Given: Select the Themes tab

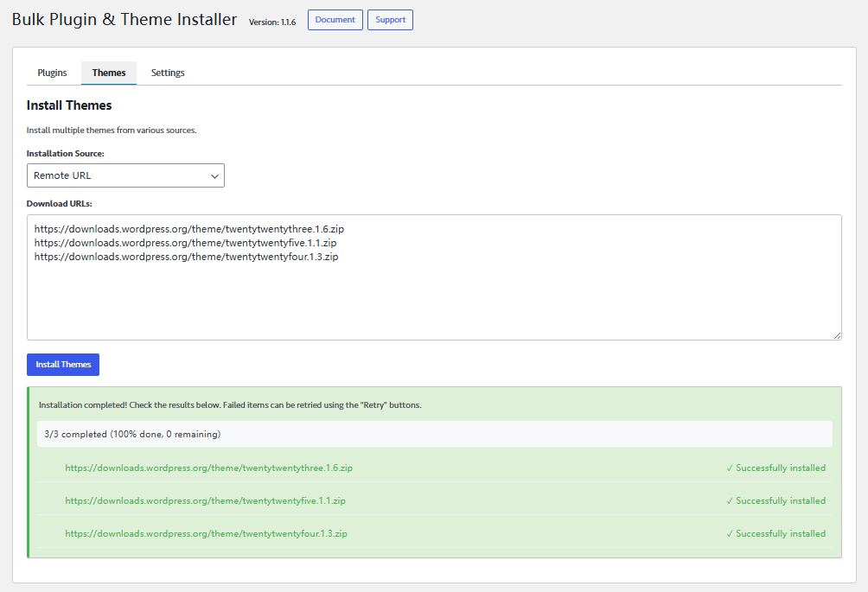Looking at the screenshot, I should (x=109, y=73).
